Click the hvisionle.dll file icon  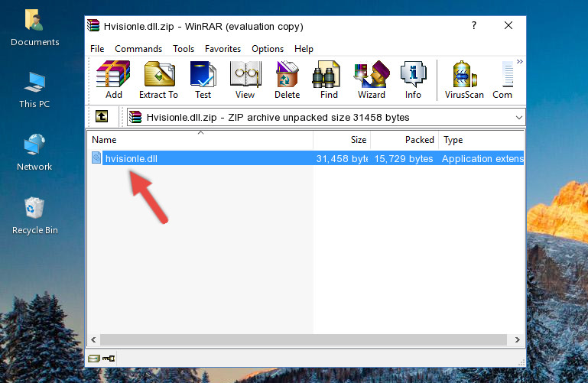pyautogui.click(x=96, y=157)
